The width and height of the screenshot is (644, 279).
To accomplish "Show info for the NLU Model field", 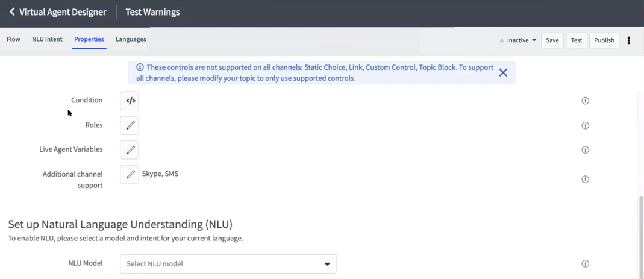I will (x=586, y=263).
